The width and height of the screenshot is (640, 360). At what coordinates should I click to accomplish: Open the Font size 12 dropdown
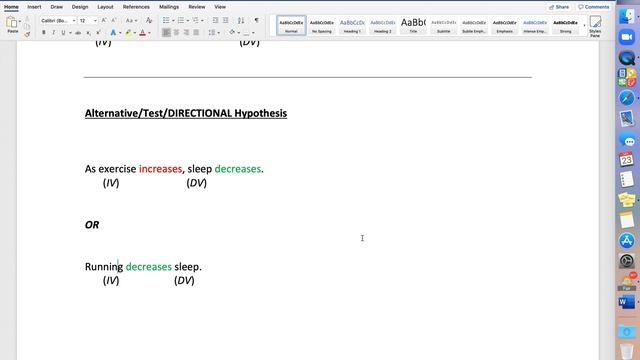tap(88, 20)
